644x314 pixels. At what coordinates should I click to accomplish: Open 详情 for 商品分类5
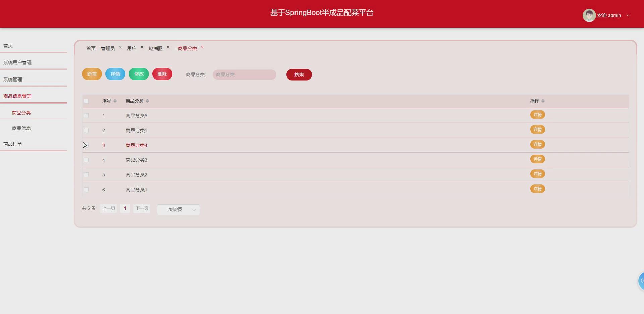point(538,129)
